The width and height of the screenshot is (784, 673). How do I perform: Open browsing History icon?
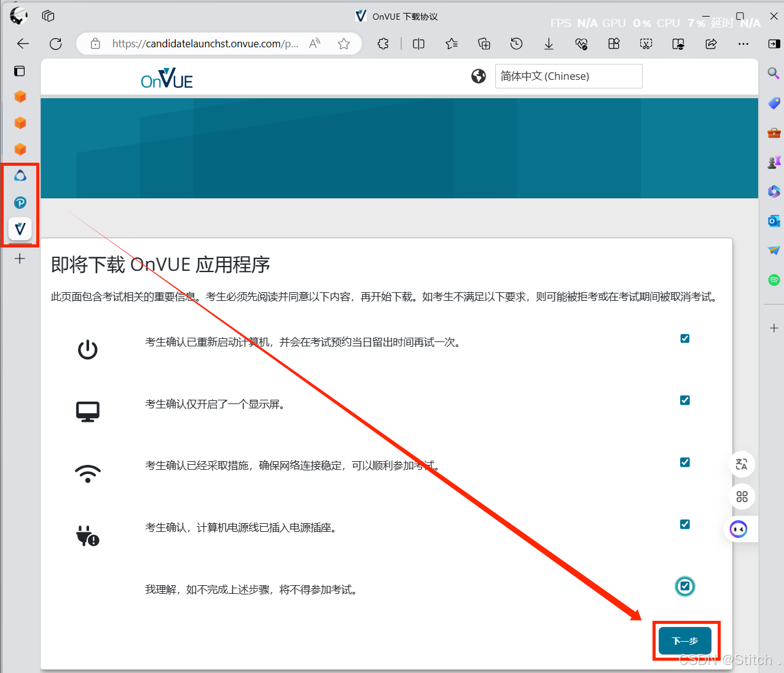[x=516, y=44]
